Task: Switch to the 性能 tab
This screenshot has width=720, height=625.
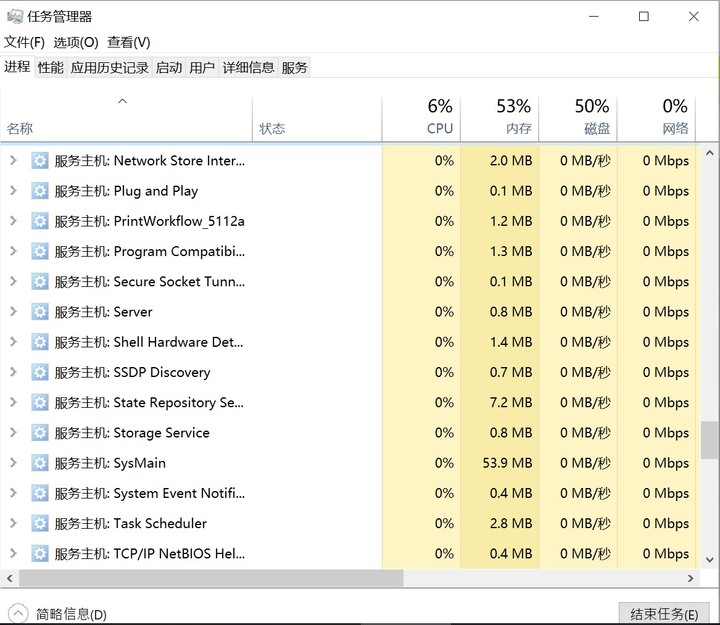Action: tap(51, 68)
